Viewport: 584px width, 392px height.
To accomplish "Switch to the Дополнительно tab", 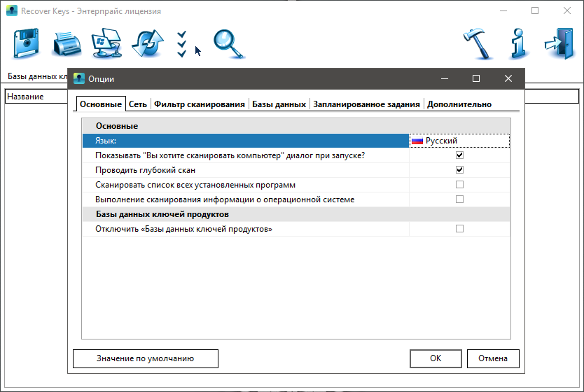I will [459, 104].
